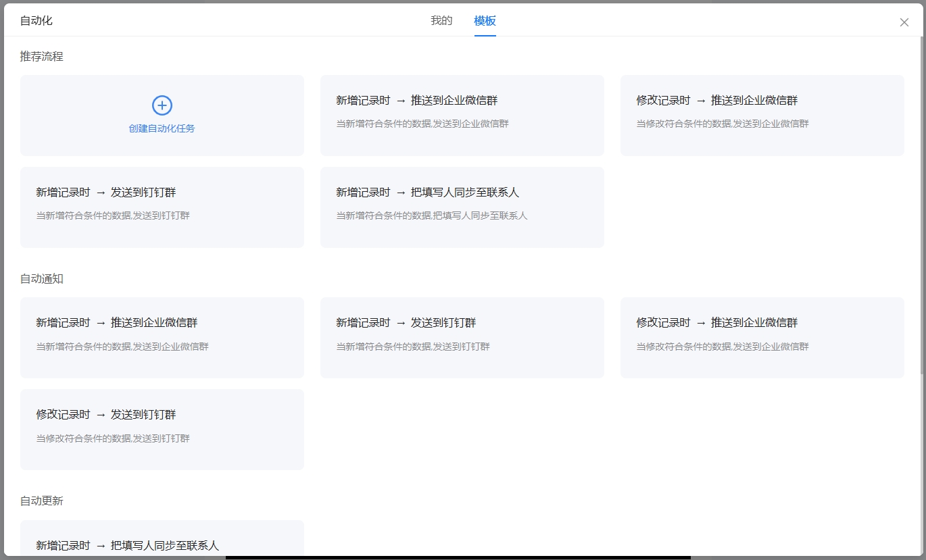This screenshot has height=560, width=926.
Task: Pick 新增记录时 → 把填写人同步至联系人 card under 自动更新
Action: [x=162, y=538]
